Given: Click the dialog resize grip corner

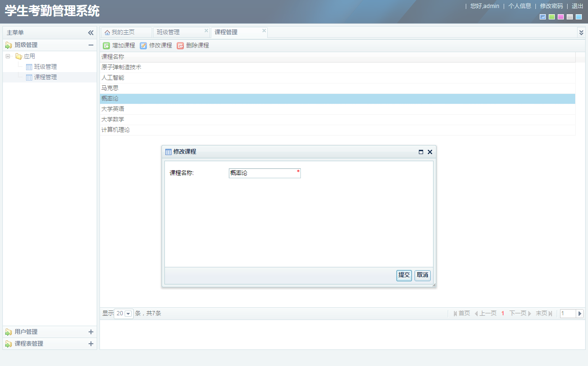Looking at the screenshot, I should click(x=434, y=285).
